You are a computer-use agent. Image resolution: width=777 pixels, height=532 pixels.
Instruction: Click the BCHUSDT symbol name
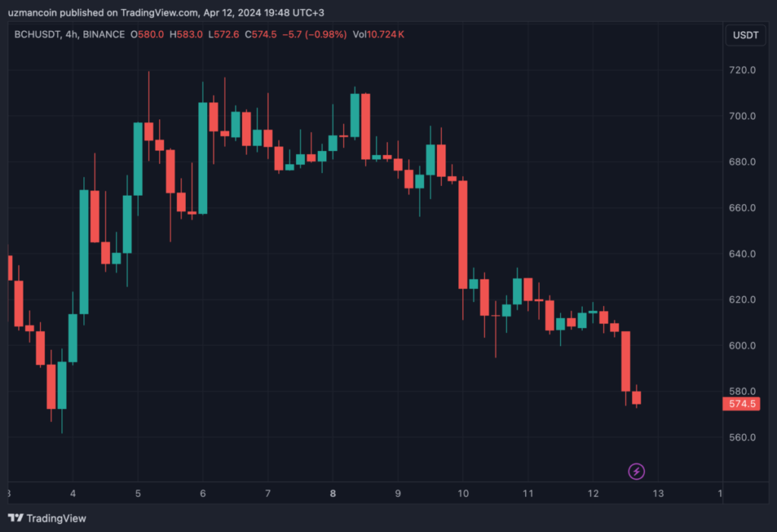click(x=36, y=35)
